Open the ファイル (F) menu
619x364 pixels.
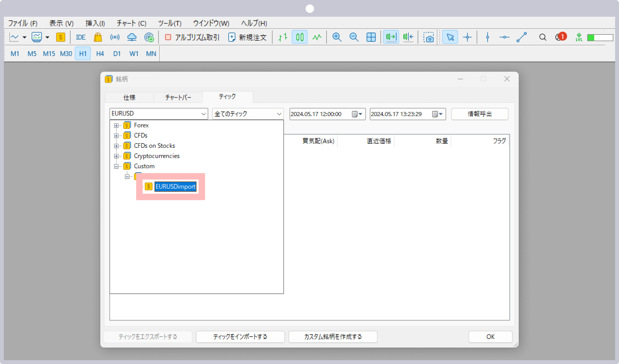pyautogui.click(x=23, y=23)
